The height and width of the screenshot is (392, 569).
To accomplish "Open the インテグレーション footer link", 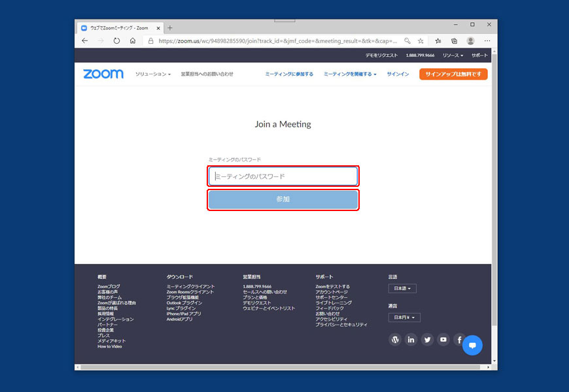I will tap(115, 319).
